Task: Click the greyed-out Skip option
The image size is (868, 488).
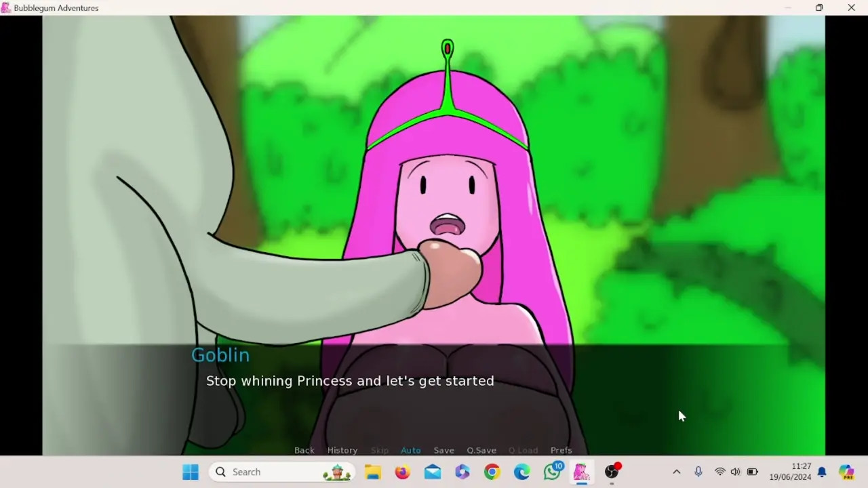Action: pyautogui.click(x=380, y=450)
